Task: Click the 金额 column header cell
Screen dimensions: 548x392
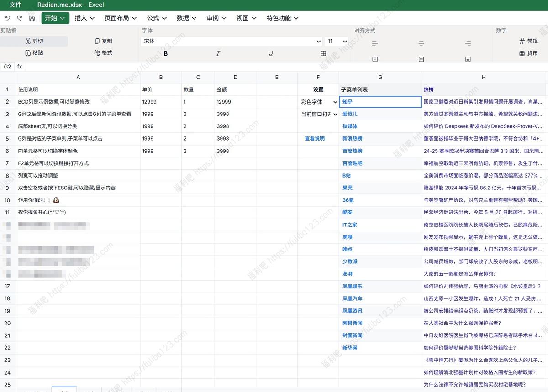Action: tap(235, 90)
